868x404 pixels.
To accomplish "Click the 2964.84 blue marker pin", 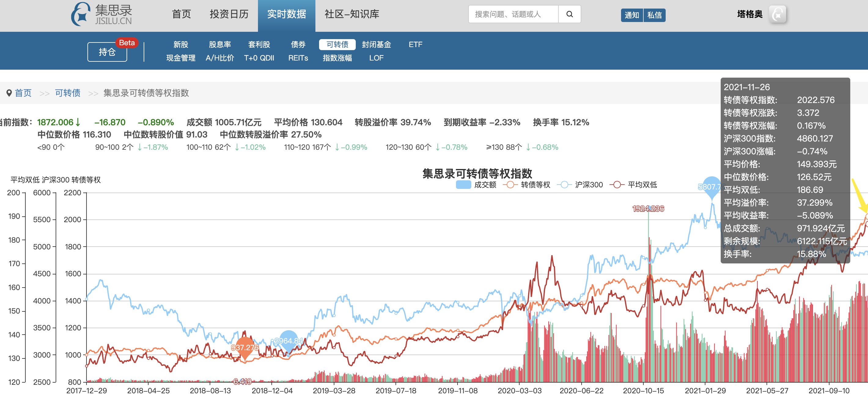I will tap(289, 341).
